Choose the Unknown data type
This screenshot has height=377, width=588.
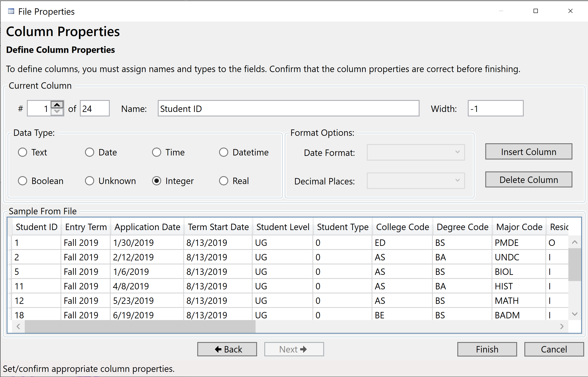tap(90, 181)
